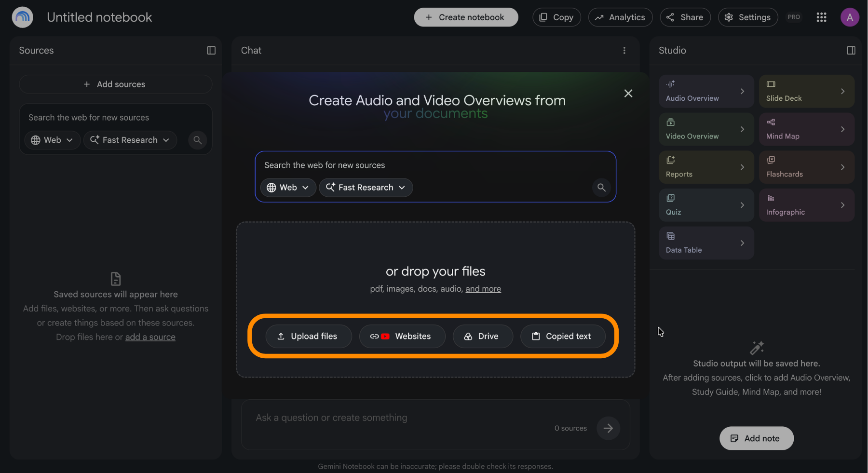Click the Data Table icon

(670, 236)
